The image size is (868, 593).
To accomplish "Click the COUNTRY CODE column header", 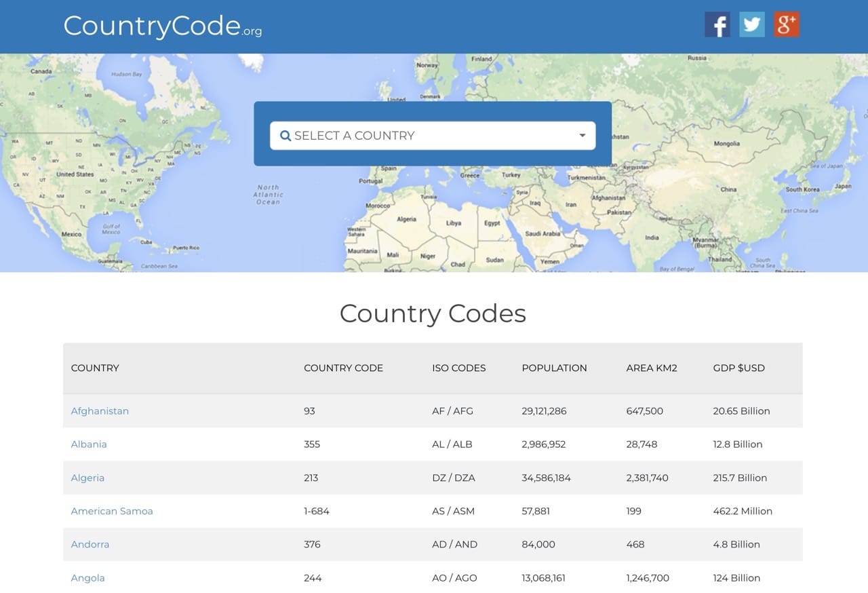I will 343,368.
